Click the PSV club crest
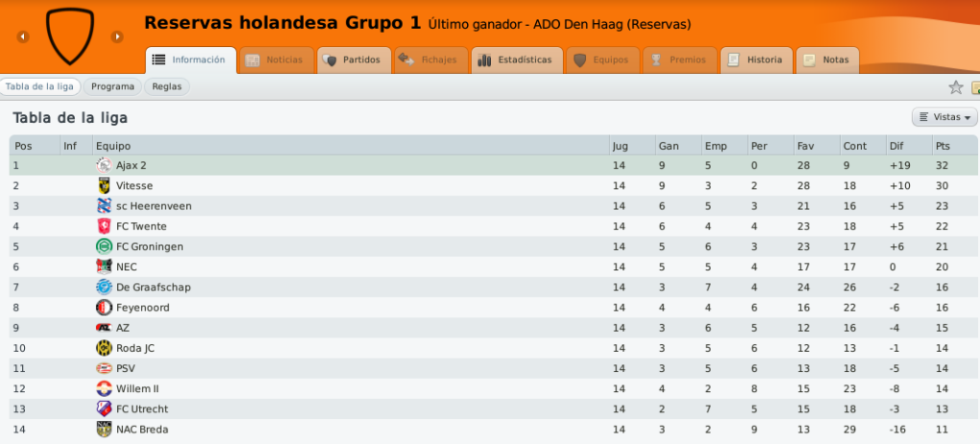This screenshot has height=444, width=980. [x=104, y=368]
